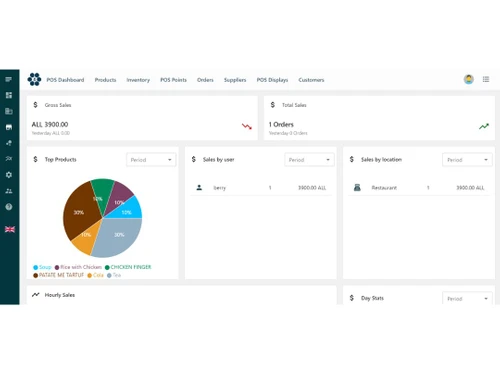The width and height of the screenshot is (500, 375).
Task: Click the list icon at top right
Action: pyautogui.click(x=486, y=79)
